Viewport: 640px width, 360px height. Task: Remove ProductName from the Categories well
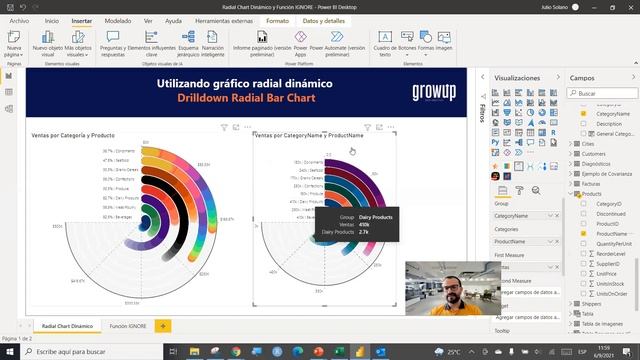click(x=557, y=242)
